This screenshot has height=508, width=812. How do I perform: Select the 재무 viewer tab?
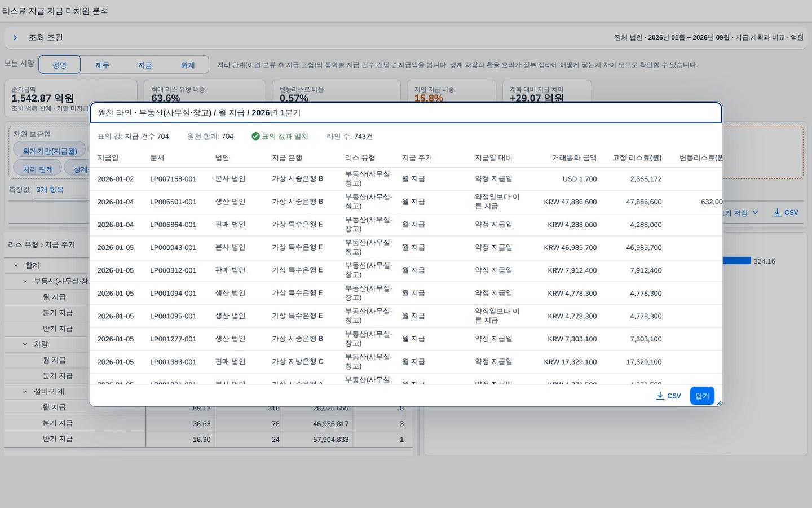tap(102, 65)
